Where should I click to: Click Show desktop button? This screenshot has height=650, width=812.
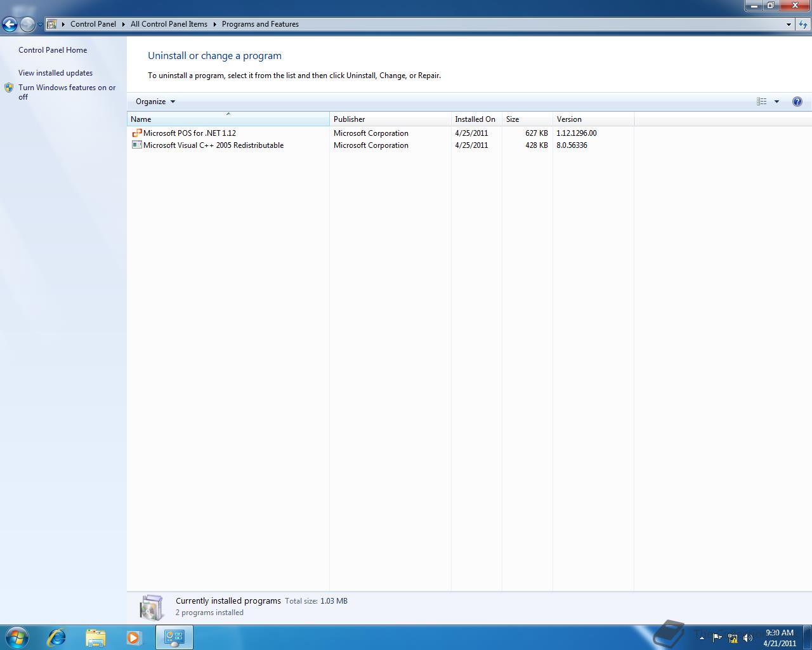pyautogui.click(x=807, y=637)
